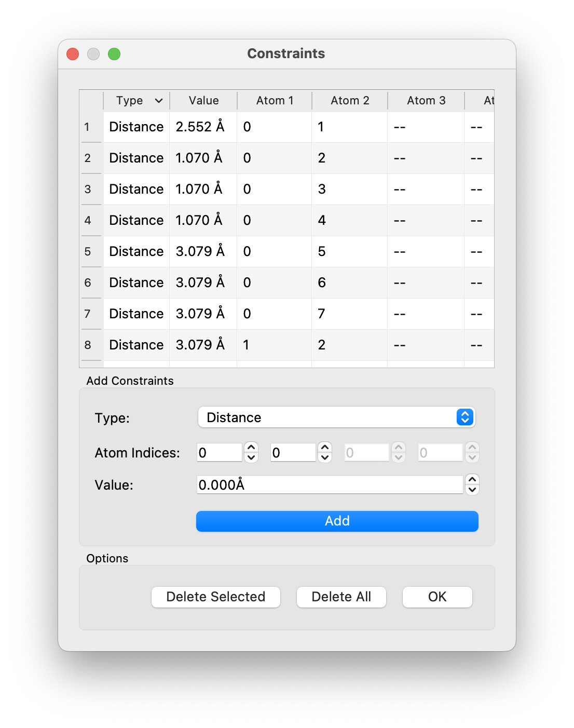The image size is (574, 728).
Task: Click Atom 1 cell in row 8
Action: tap(275, 345)
